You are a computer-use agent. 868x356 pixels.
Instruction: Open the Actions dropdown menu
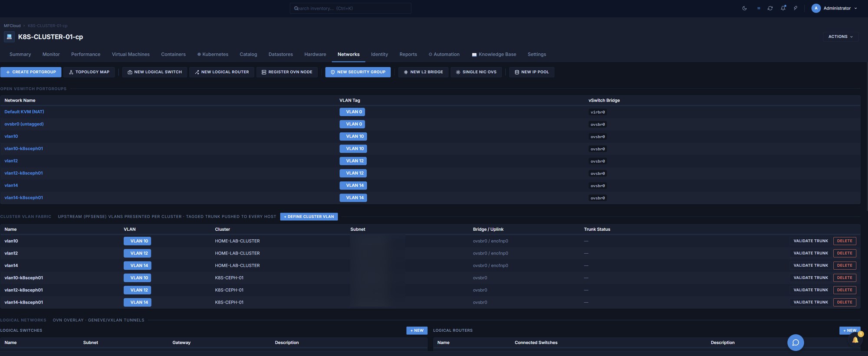841,37
